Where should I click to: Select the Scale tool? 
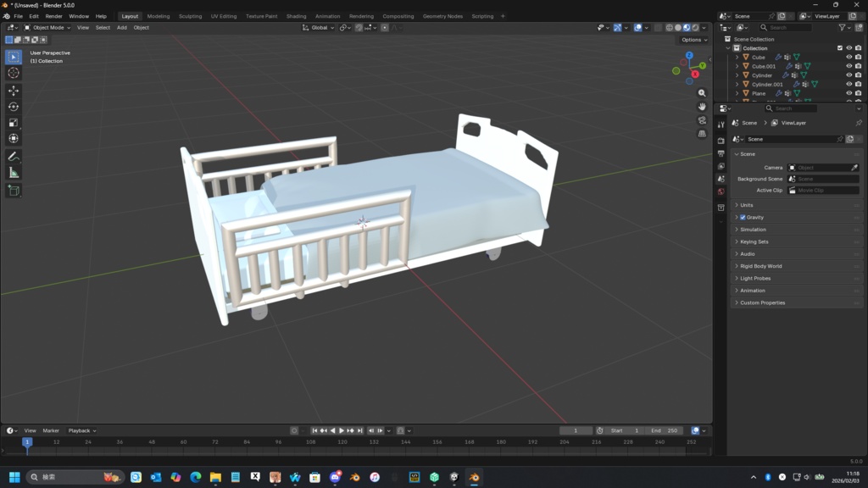tap(13, 123)
